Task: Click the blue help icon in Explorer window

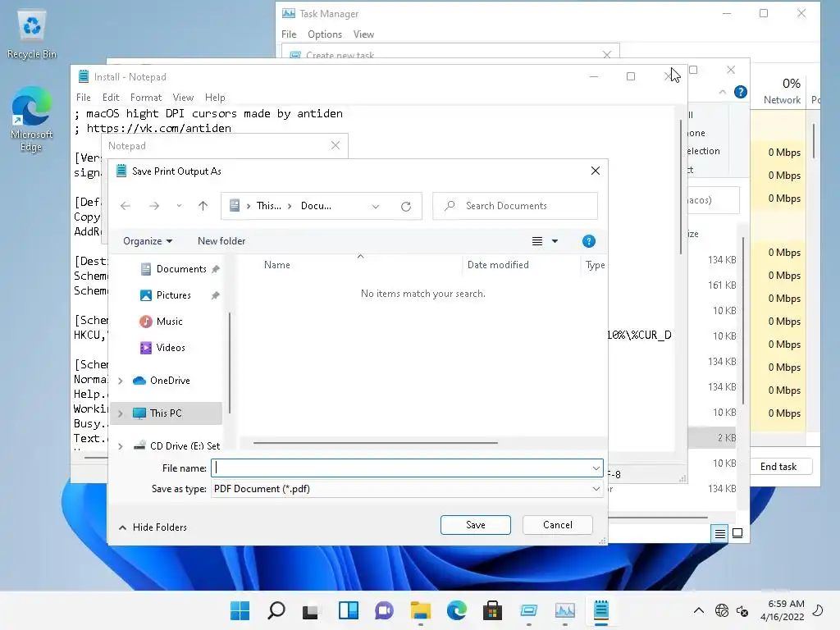Action: (741, 92)
